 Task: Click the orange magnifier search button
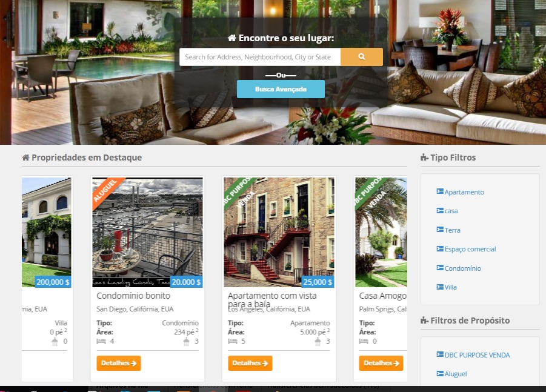coord(361,57)
